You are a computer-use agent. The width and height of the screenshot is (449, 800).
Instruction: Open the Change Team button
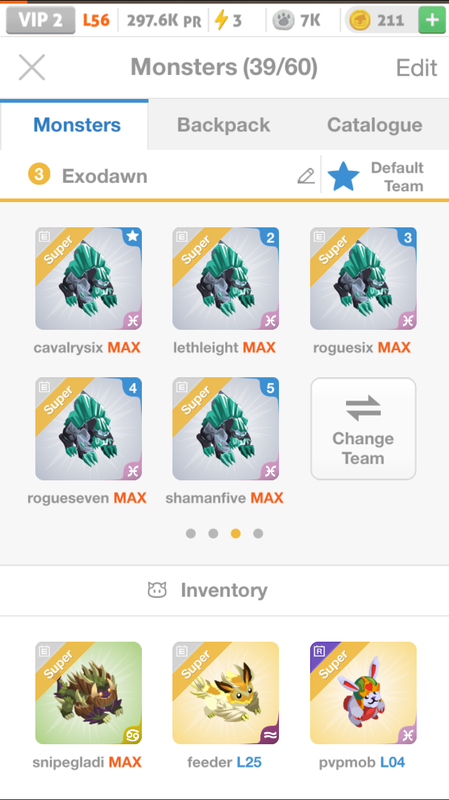tap(363, 429)
